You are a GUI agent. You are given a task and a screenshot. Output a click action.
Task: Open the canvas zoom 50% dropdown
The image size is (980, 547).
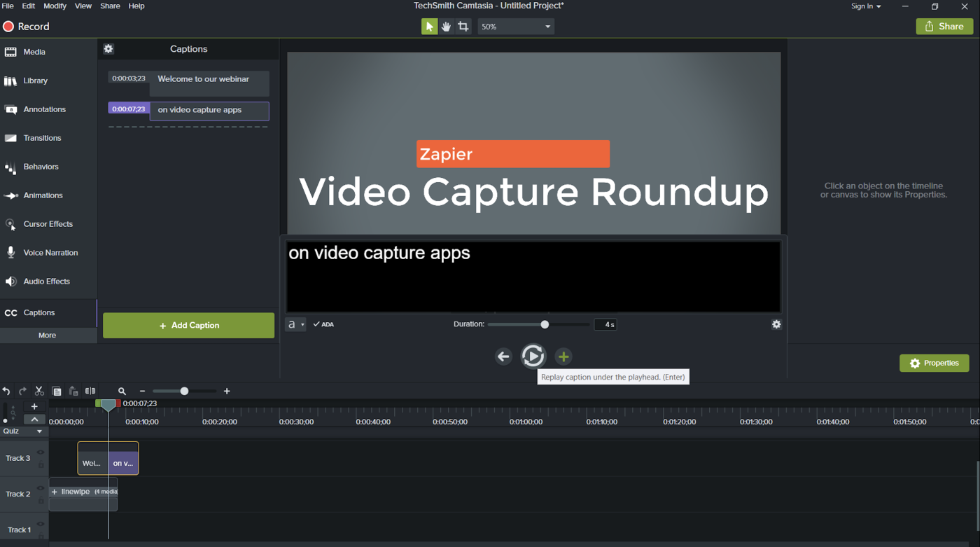pyautogui.click(x=516, y=27)
